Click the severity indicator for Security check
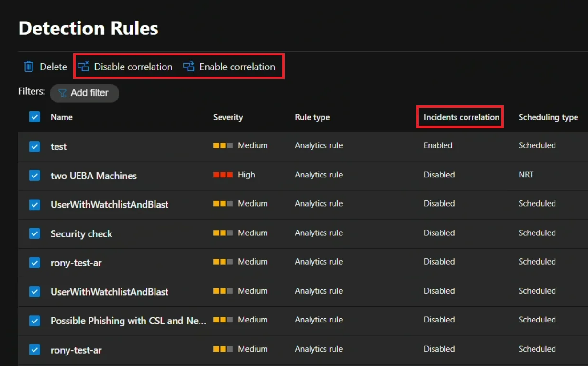588x366 pixels. point(222,233)
